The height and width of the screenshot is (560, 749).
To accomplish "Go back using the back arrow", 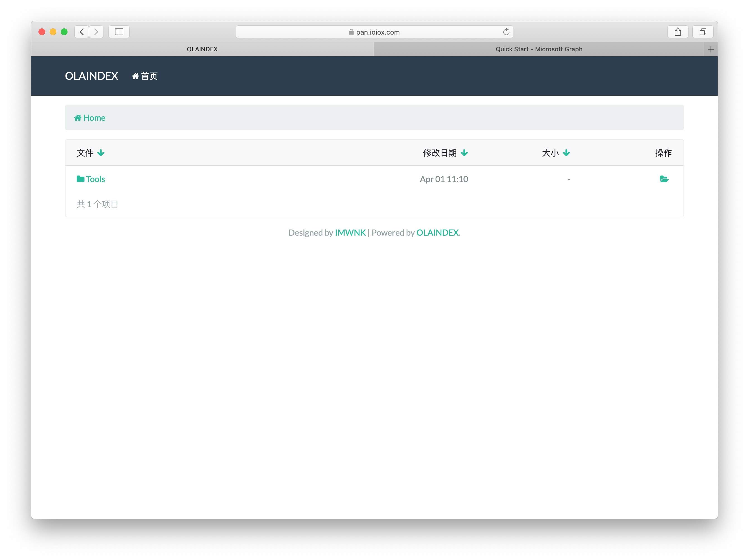I will [82, 32].
